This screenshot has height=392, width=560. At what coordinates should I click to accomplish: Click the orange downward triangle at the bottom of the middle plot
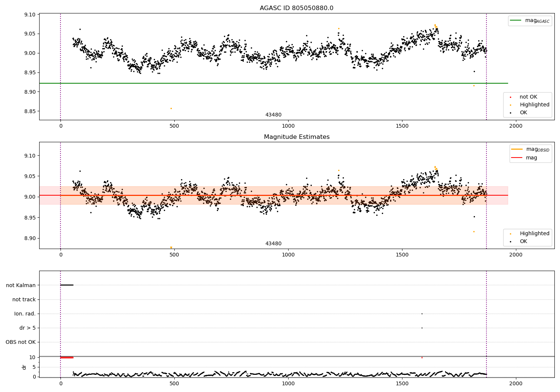click(x=171, y=248)
